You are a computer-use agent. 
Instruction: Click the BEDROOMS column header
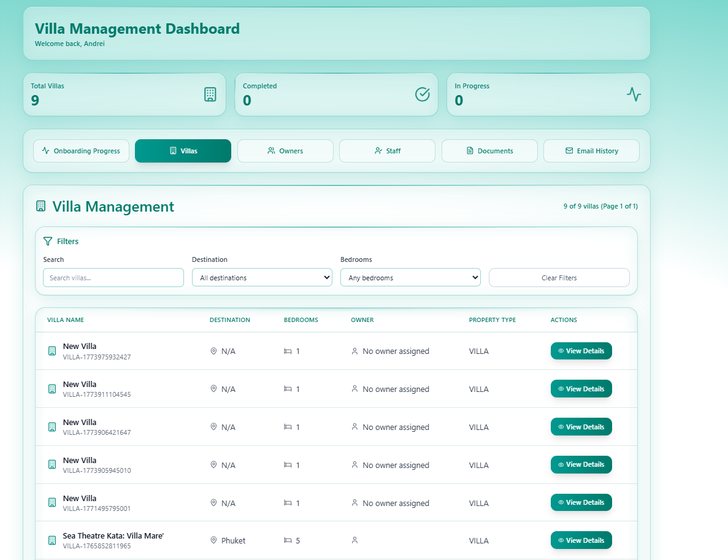coord(301,320)
